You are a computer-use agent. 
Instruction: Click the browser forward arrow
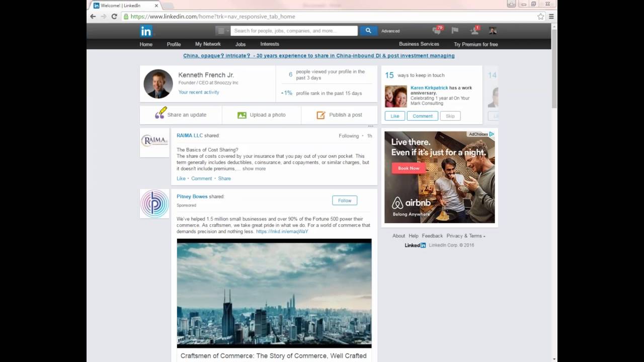pos(104,17)
